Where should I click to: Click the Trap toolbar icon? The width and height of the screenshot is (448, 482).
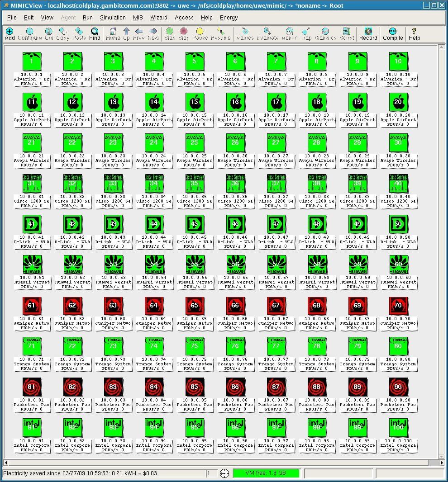pyautogui.click(x=306, y=34)
